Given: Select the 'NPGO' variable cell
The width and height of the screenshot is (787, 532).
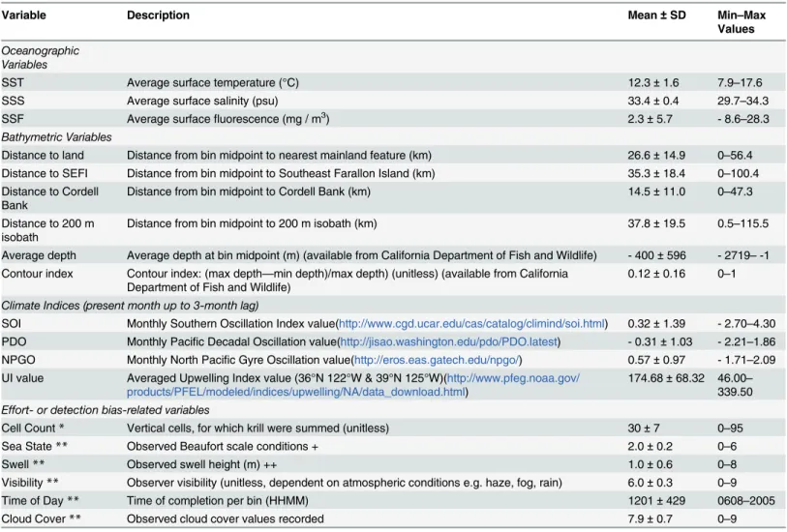Looking at the screenshot, I should point(18,360).
